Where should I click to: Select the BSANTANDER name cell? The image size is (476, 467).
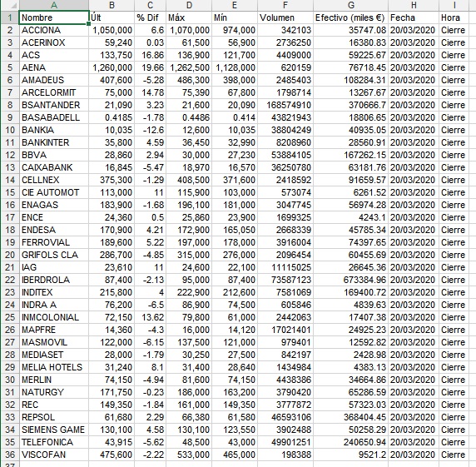click(54, 105)
